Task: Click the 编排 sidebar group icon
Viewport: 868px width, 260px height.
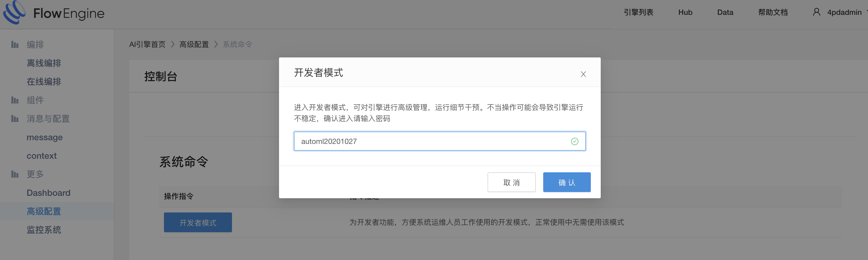Action: pos(15,44)
